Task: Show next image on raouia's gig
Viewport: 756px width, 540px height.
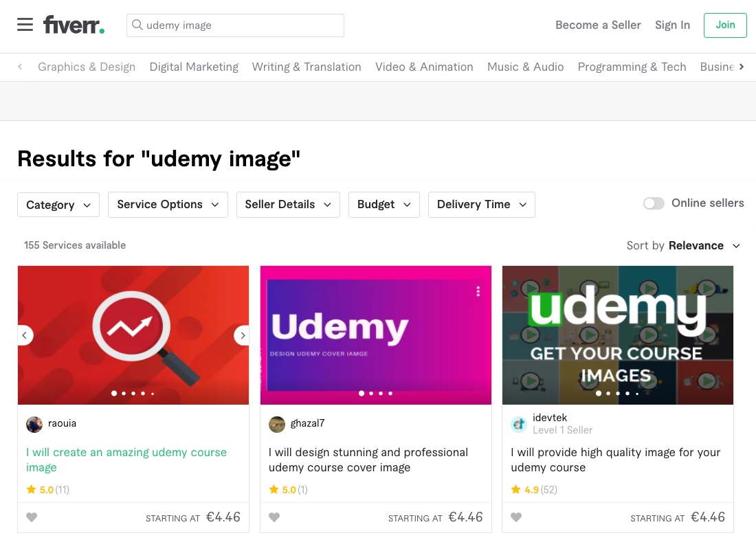Action: point(243,335)
